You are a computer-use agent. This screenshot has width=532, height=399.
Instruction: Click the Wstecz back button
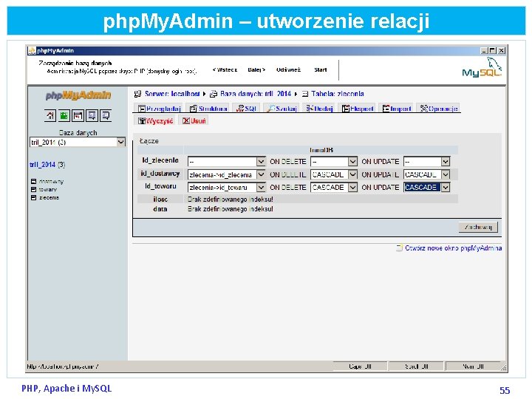coord(225,70)
